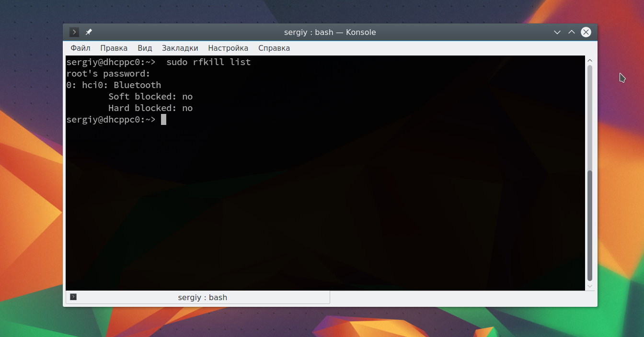Open the Настройка menu

(x=228, y=48)
